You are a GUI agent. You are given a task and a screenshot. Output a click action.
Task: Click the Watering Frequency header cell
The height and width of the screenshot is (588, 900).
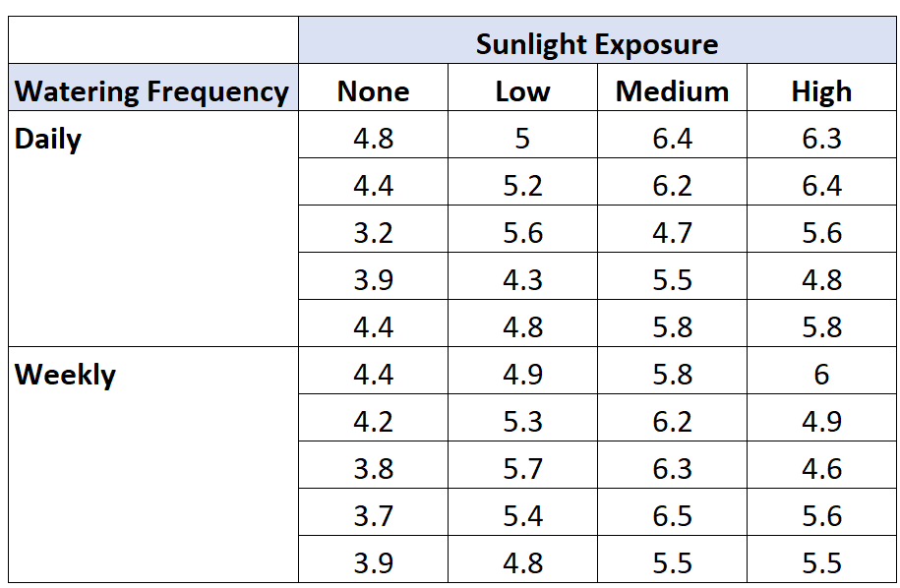(153, 88)
